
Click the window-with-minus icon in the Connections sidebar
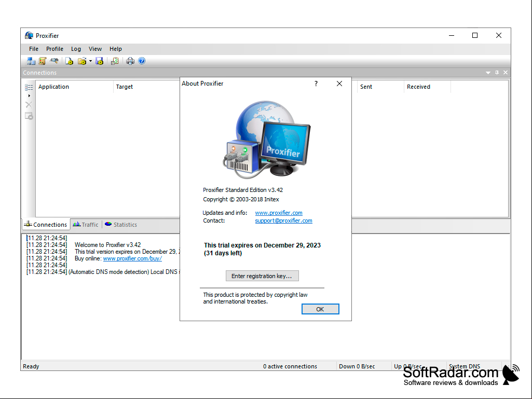pyautogui.click(x=29, y=116)
